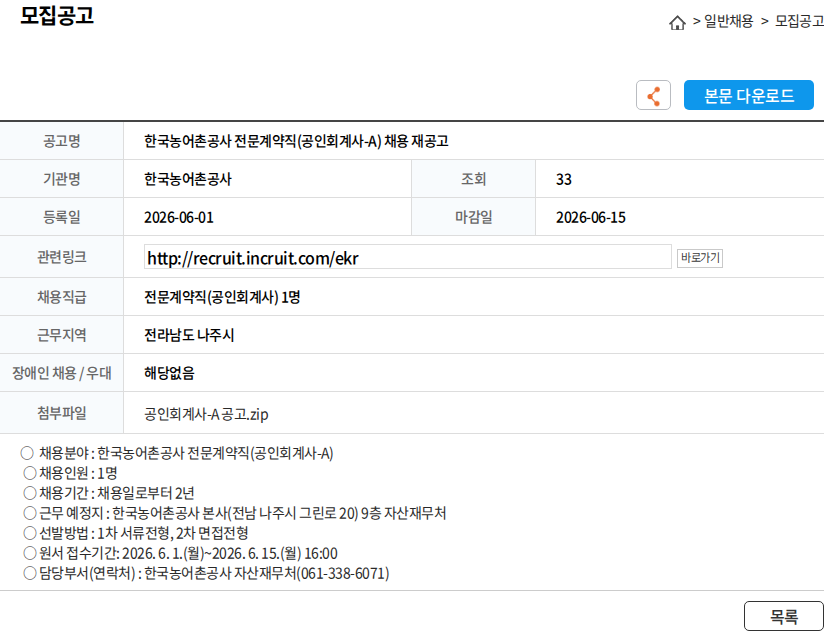Select the 공고명 title text value
Screen dimensions: 824x631
(x=296, y=141)
